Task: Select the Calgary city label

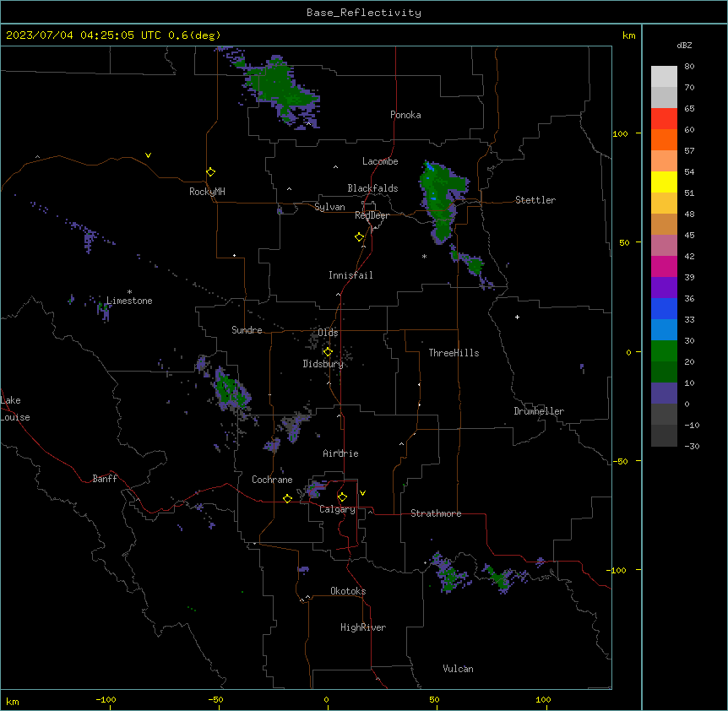Action: (x=337, y=509)
